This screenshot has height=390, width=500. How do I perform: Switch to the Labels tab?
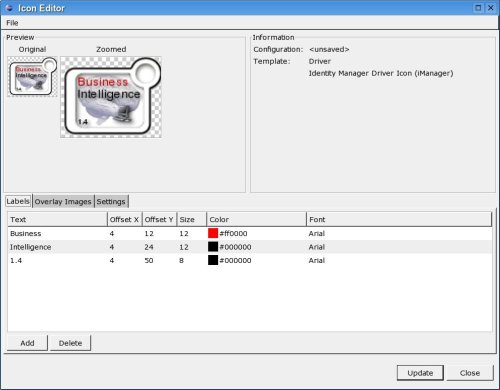pos(18,201)
